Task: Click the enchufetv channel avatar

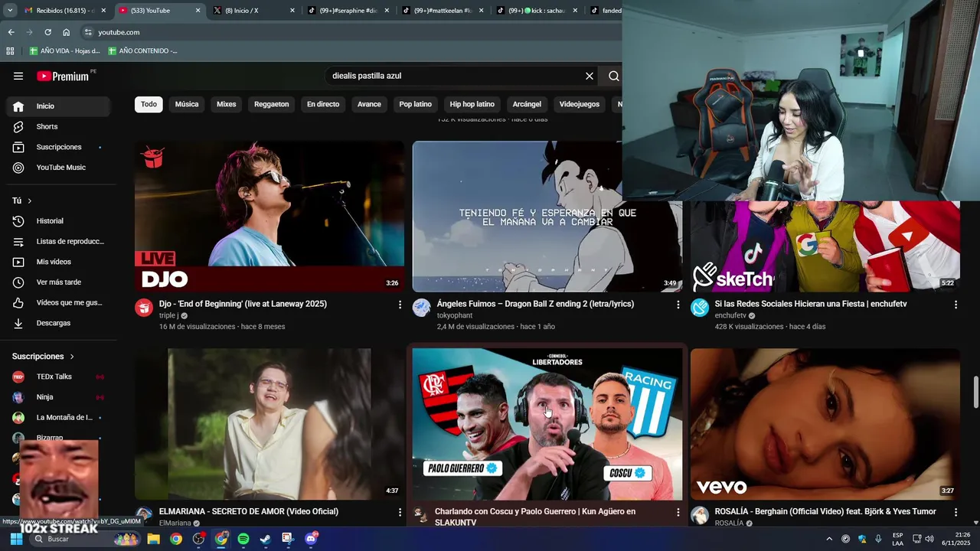Action: 700,308
